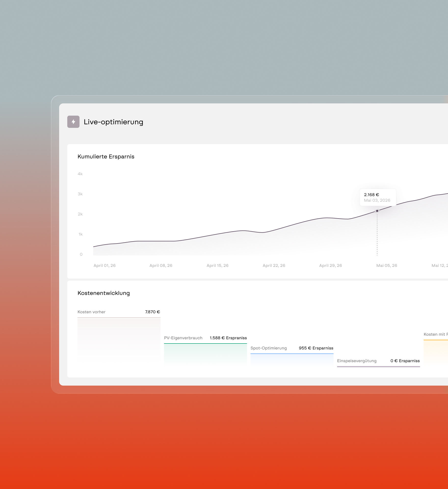Click the lightning bolt icon beside Live-optimierung
Image resolution: width=448 pixels, height=489 pixels.
pos(73,122)
